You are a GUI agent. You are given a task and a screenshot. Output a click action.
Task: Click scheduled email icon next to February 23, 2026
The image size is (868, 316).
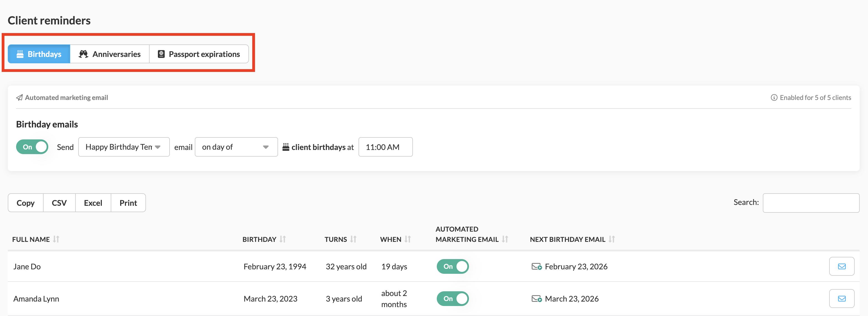536,266
